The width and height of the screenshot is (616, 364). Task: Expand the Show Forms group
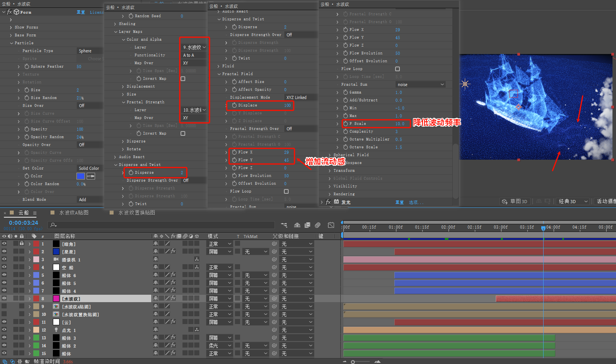[11, 27]
